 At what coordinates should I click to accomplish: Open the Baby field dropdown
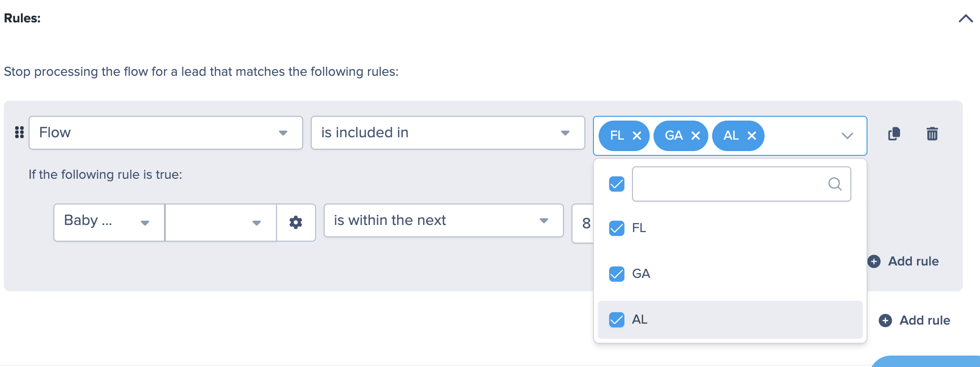tap(109, 223)
